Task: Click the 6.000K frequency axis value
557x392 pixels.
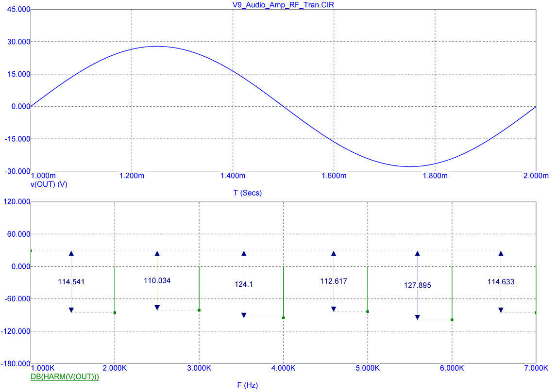Action: coord(452,368)
